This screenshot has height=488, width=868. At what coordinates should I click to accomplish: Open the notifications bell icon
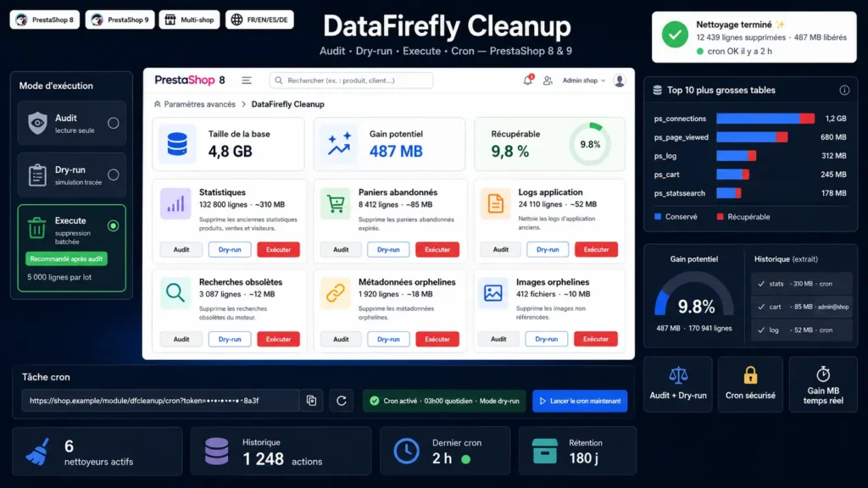click(527, 80)
